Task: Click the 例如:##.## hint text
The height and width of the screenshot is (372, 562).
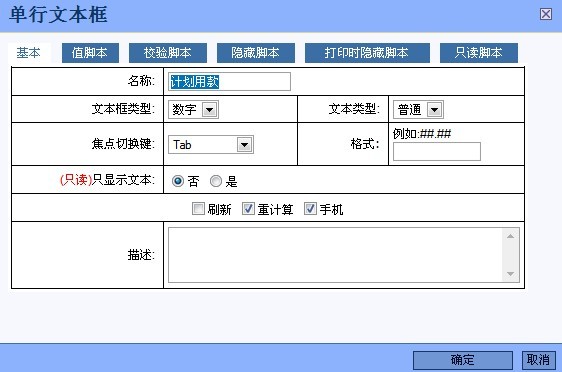Action: point(422,134)
